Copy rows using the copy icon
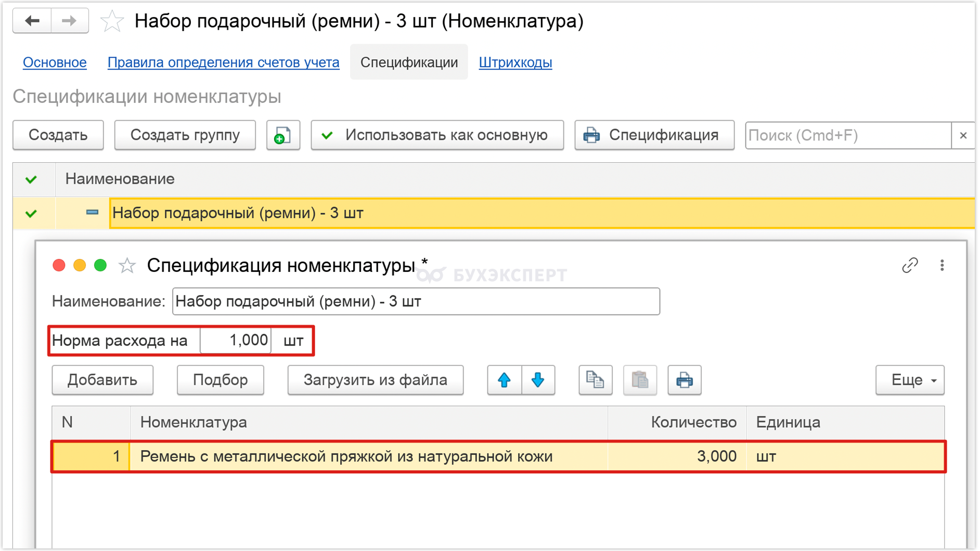980x551 pixels. coord(595,380)
